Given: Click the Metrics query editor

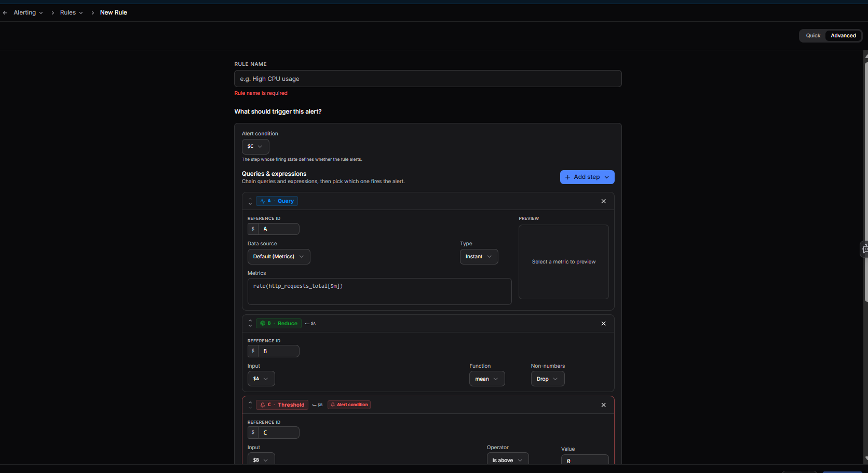Looking at the screenshot, I should [379, 291].
